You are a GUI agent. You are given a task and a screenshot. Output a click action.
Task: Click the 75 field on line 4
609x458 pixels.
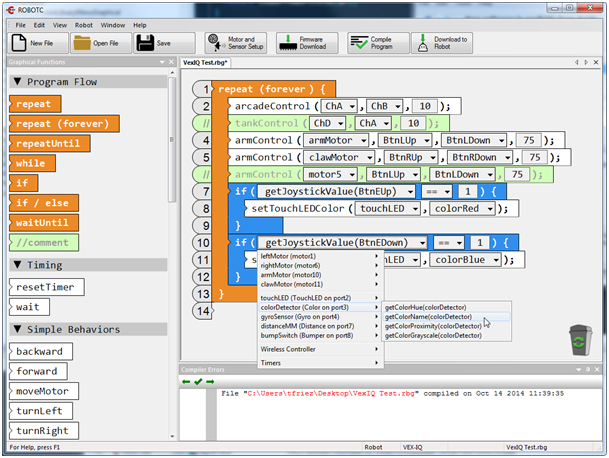tap(529, 140)
